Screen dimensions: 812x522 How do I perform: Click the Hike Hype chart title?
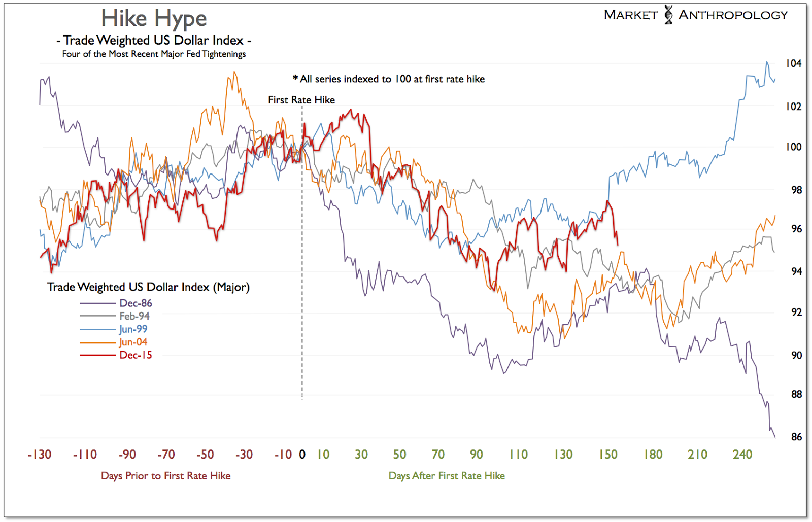click(154, 19)
